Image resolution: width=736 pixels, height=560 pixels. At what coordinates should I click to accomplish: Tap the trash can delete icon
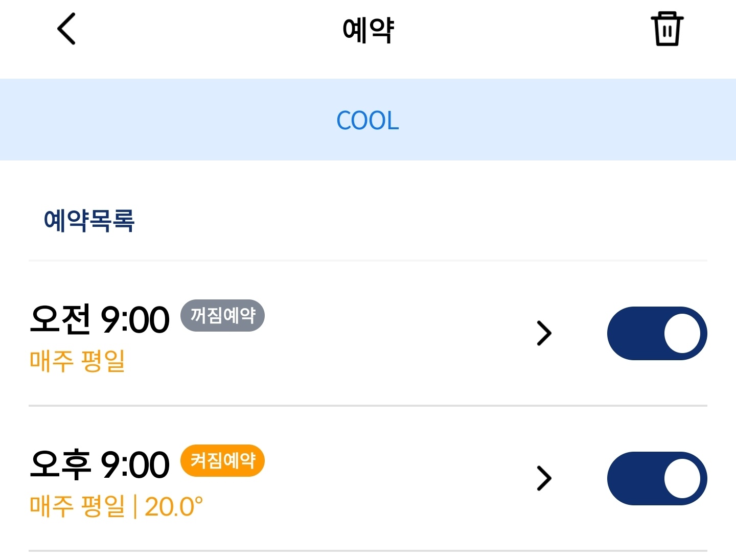click(x=666, y=29)
